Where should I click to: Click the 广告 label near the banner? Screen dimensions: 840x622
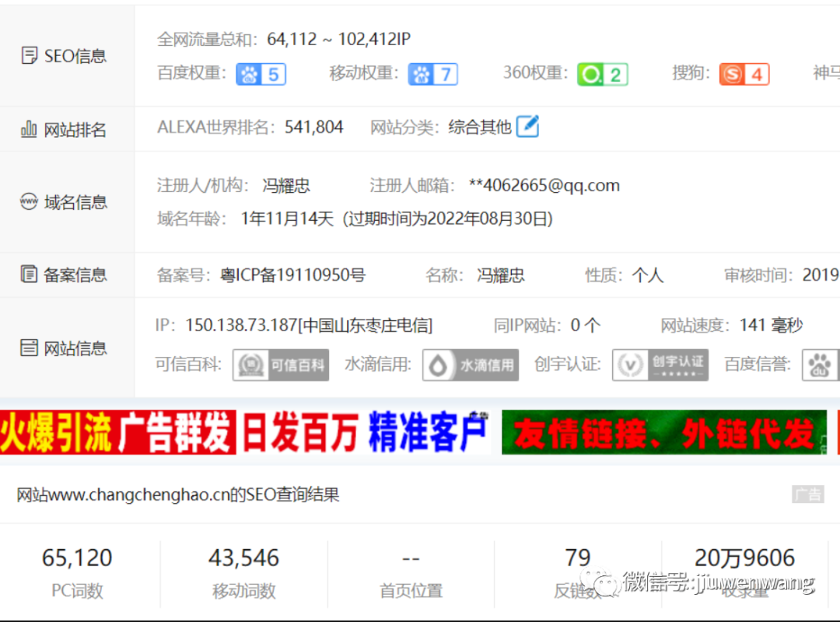click(807, 494)
